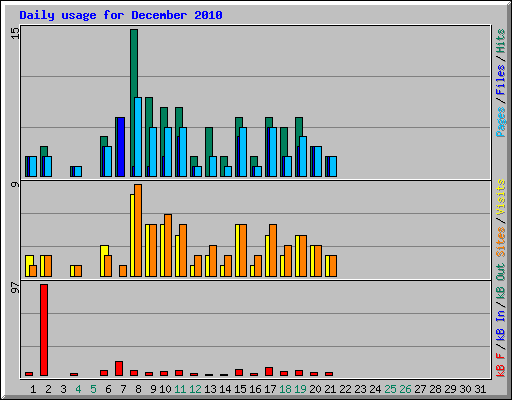Click green weekend day label "19"
512x400 pixels.
click(300, 389)
